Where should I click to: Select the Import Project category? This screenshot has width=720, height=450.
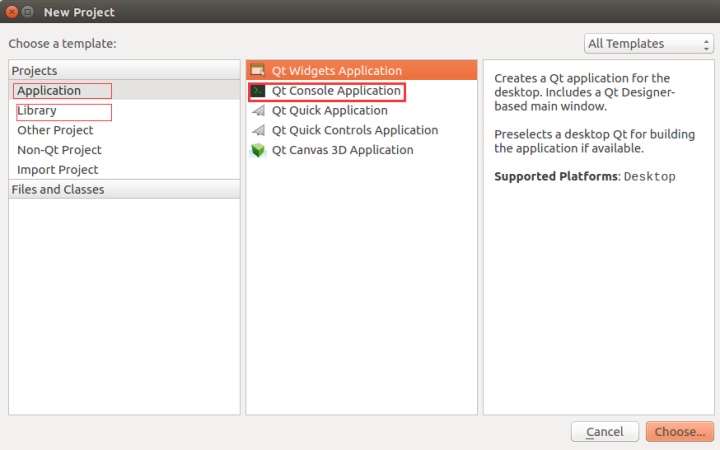tap(124, 170)
